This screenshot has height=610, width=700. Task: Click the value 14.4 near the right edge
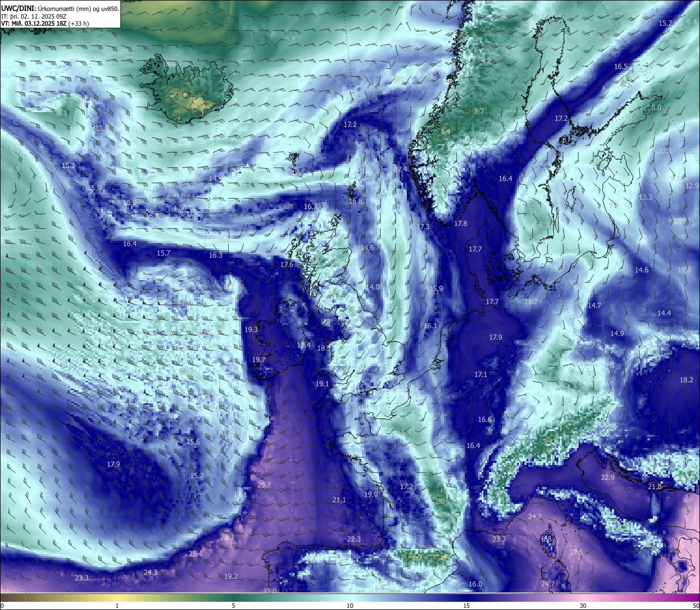[x=664, y=313]
